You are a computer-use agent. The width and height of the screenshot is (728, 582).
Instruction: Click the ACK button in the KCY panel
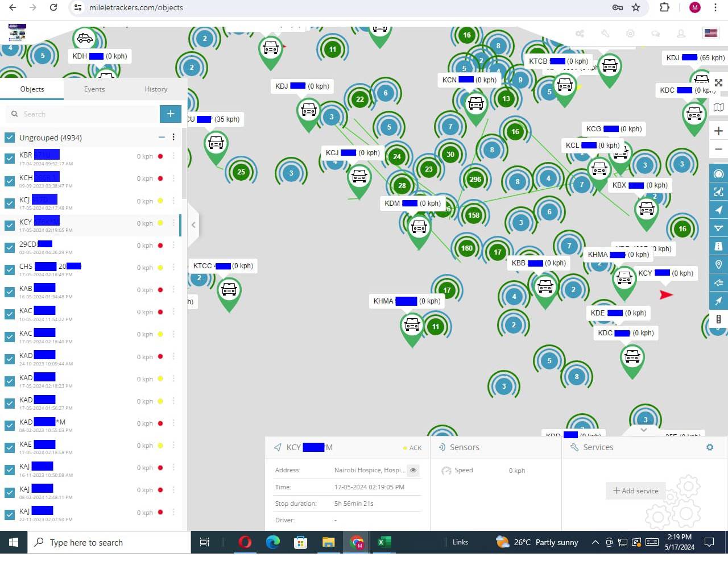coord(416,447)
